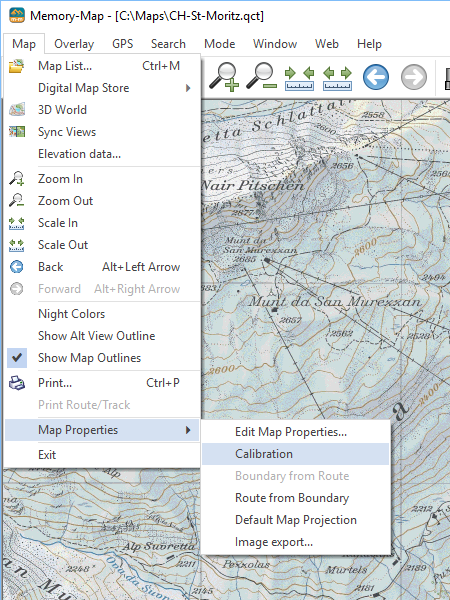Click the blue arrow icon beside Back
The width and height of the screenshot is (450, 600).
16,267
